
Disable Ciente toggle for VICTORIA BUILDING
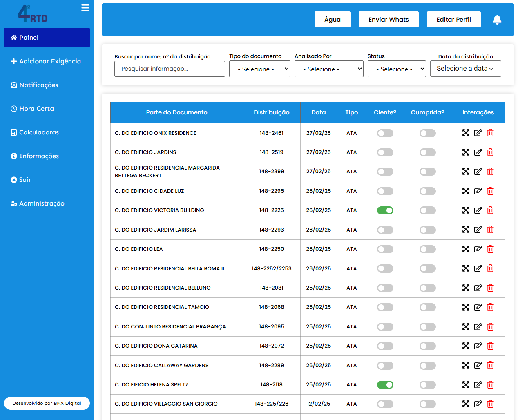(385, 210)
